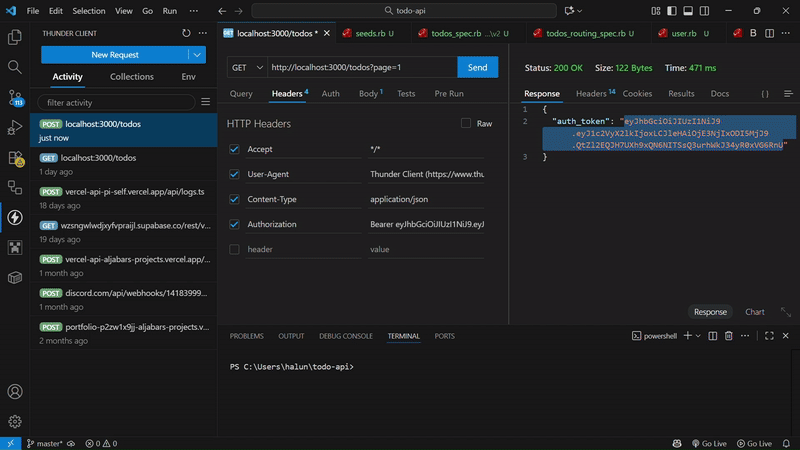Open the errors and warnings status item
The width and height of the screenshot is (800, 450).
pos(101,443)
